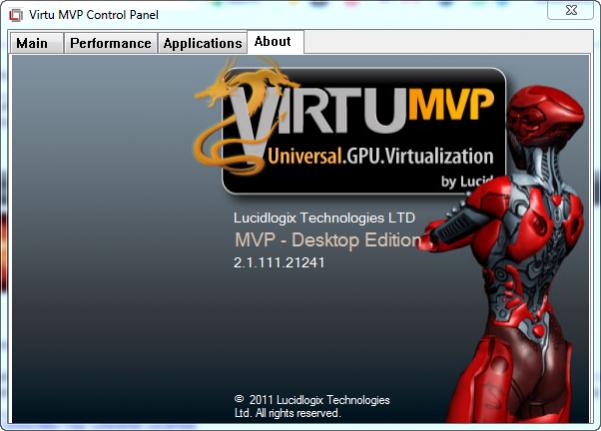
Task: Click the 'Virtu MVP Control Panel' window title
Action: 94,15
